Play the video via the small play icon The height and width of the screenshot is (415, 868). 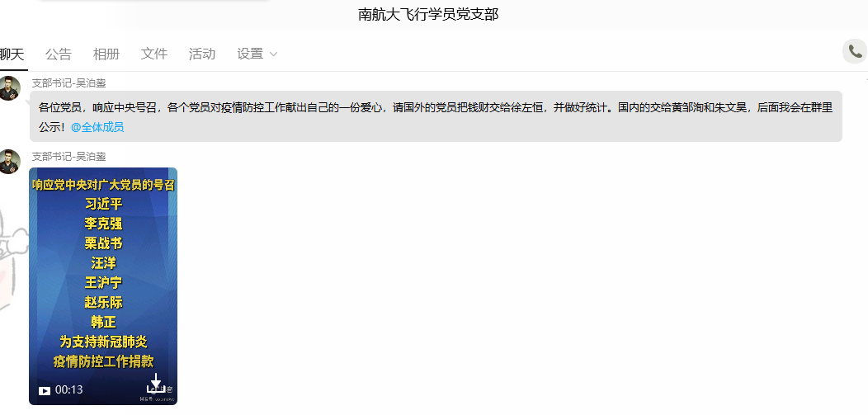click(x=45, y=390)
